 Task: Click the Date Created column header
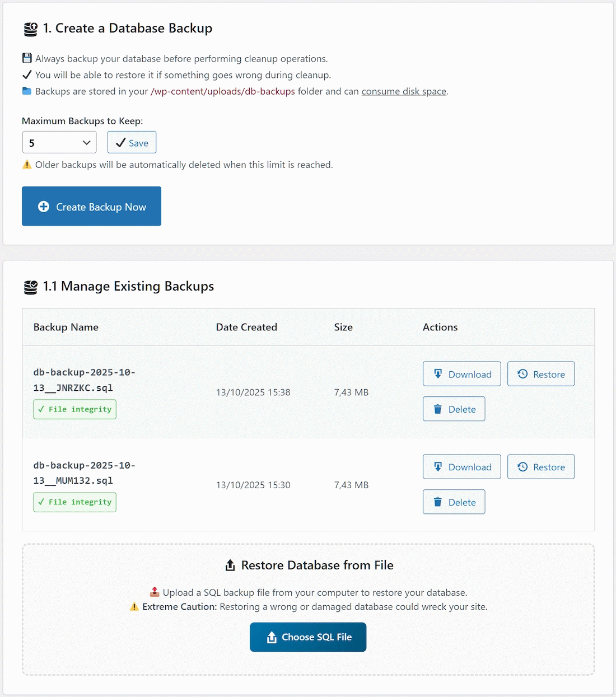[246, 327]
